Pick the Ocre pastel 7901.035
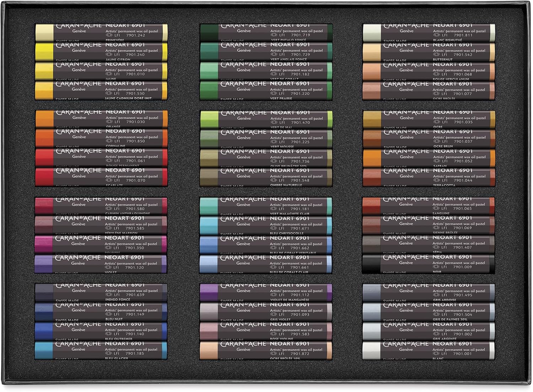Viewport: 533px width, 392px height. click(x=429, y=119)
